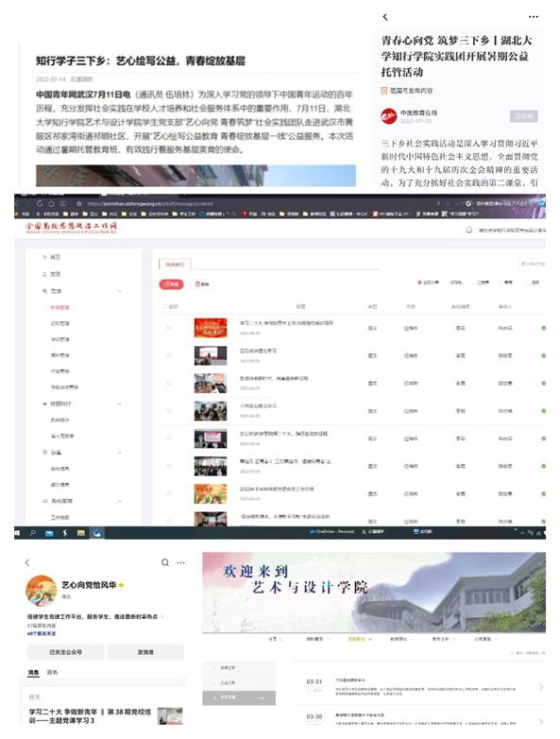The width and height of the screenshot is (560, 739).
Task: Click the back arrow above the 青春心向党 article
Action: pyautogui.click(x=385, y=17)
